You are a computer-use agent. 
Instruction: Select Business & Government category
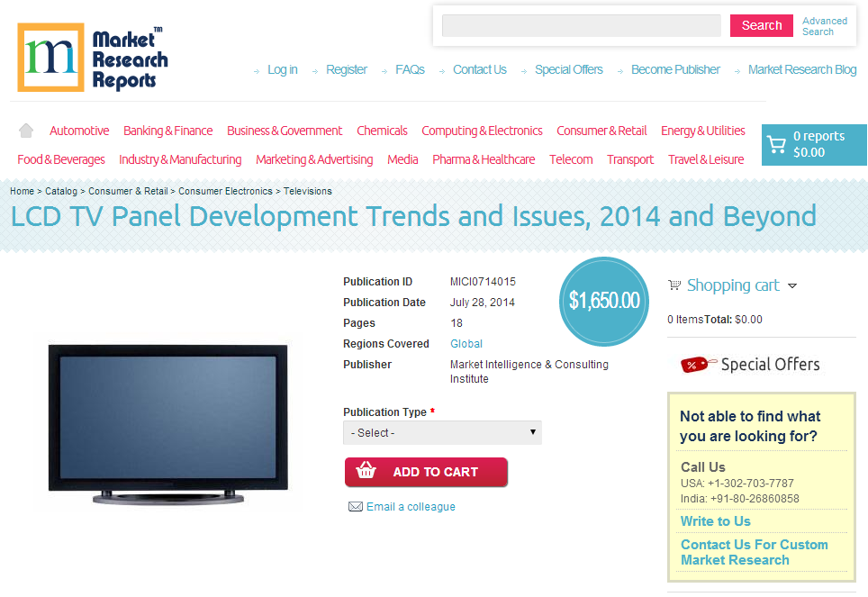(x=285, y=131)
